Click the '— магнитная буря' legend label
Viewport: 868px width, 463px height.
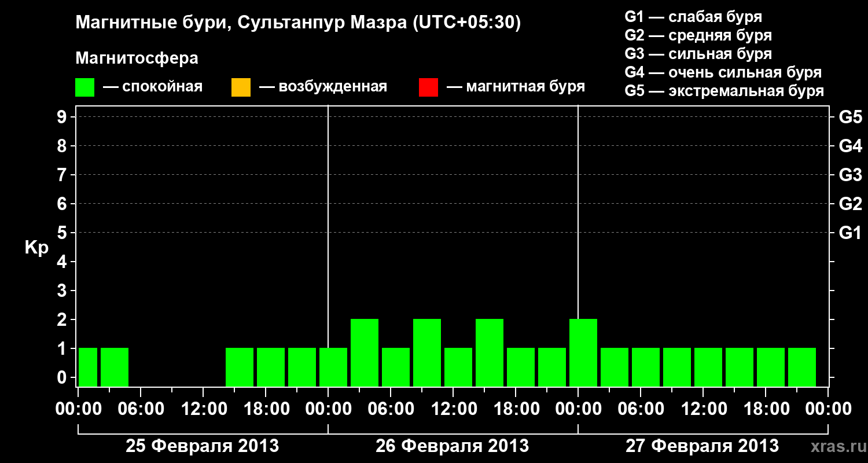coord(516,87)
